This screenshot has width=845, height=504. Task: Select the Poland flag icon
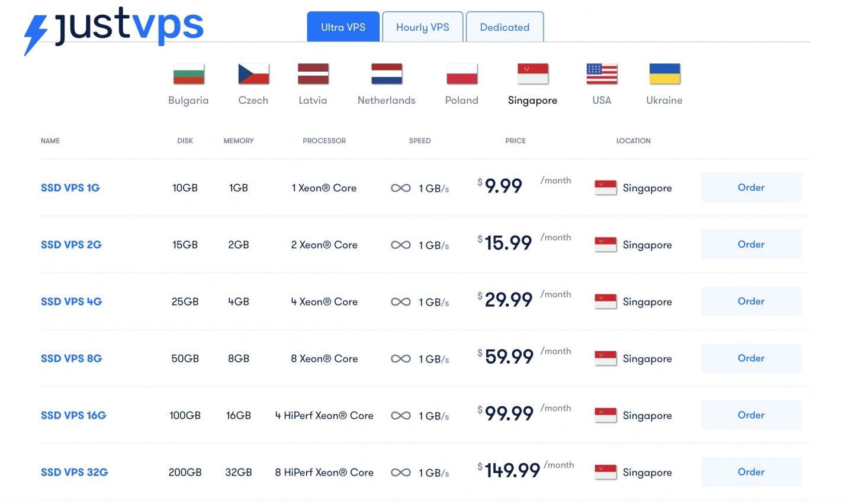(462, 74)
